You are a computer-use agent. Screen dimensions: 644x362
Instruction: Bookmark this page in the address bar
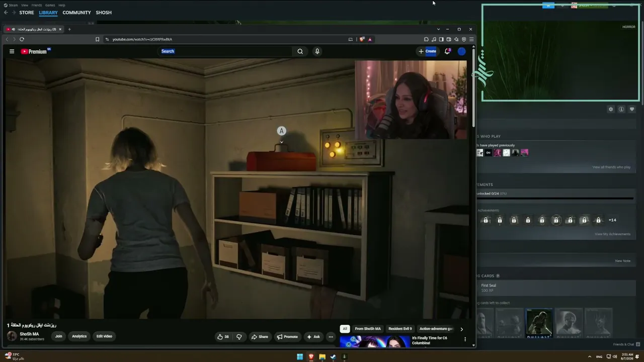tap(97, 39)
